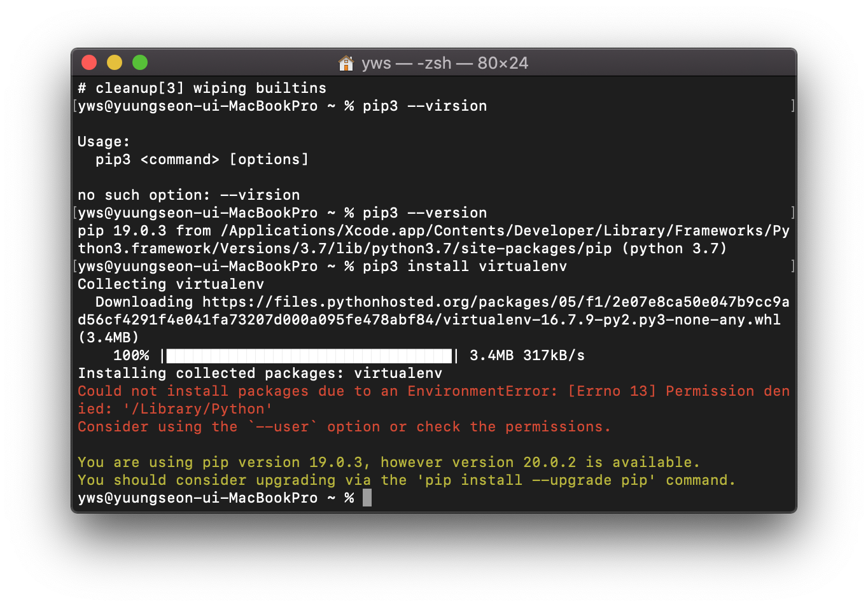Click the 'Collecting virtualenv' status line
This screenshot has width=868, height=607.
coord(170,284)
